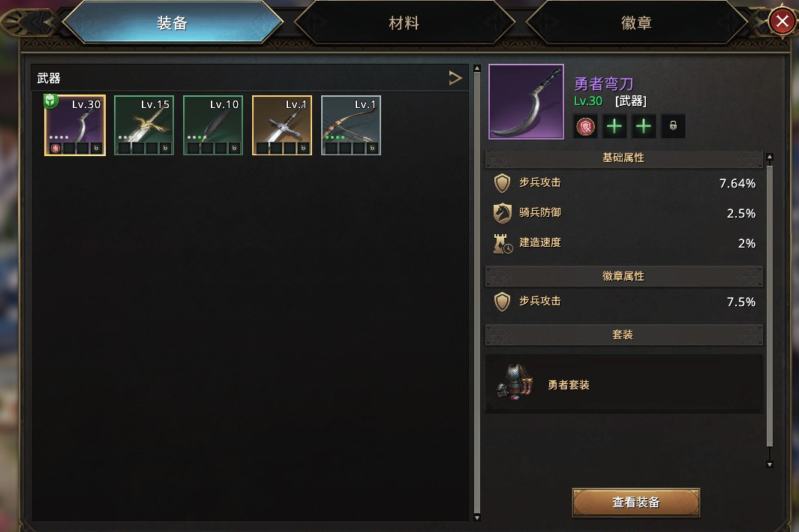The width and height of the screenshot is (799, 532).
Task: Click the 查看装备 button
Action: [x=636, y=503]
